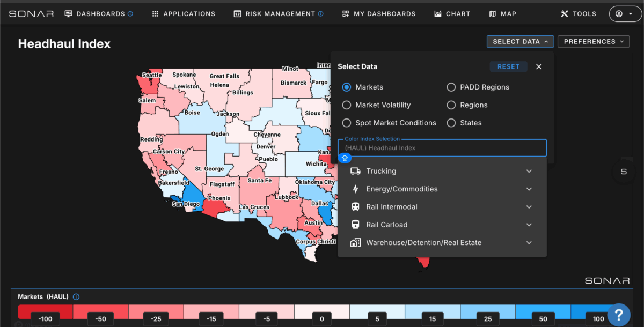Click the blue up-arrow icon under the index field
The width and height of the screenshot is (644, 327).
(345, 158)
